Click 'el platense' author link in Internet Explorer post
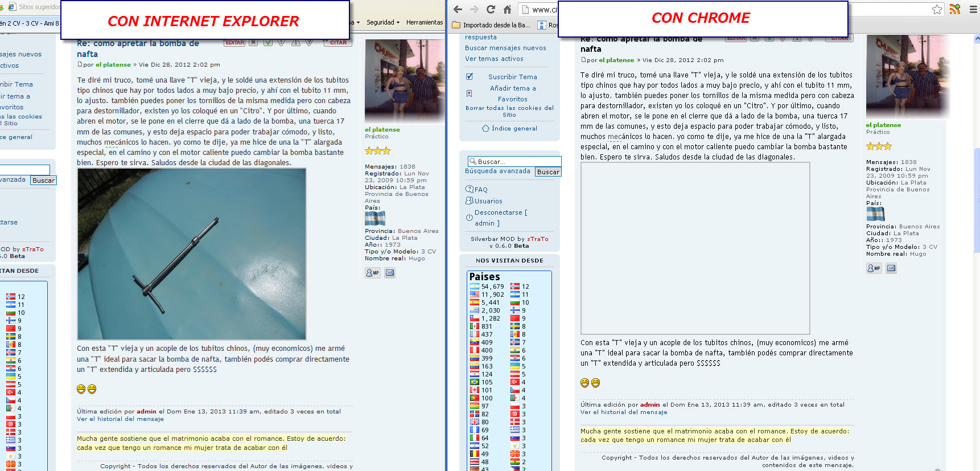The width and height of the screenshot is (980, 471). 113,65
